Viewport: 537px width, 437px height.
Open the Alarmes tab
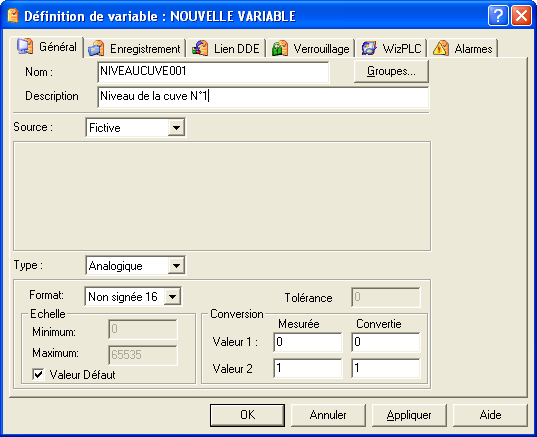pyautogui.click(x=463, y=49)
